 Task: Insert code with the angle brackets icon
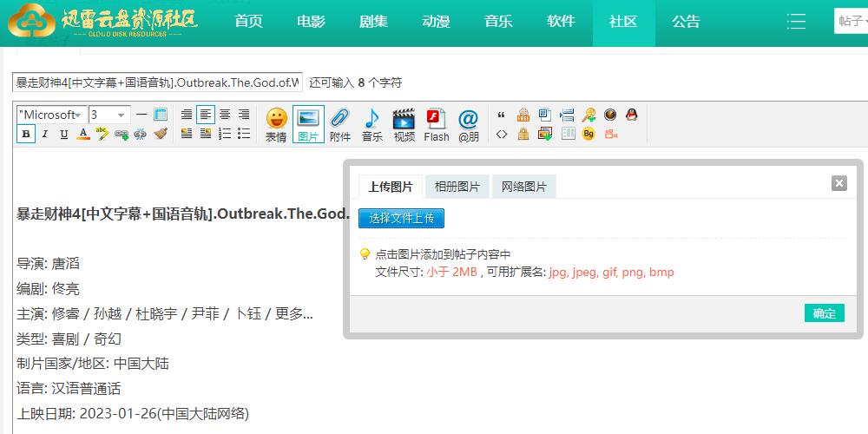[x=502, y=134]
